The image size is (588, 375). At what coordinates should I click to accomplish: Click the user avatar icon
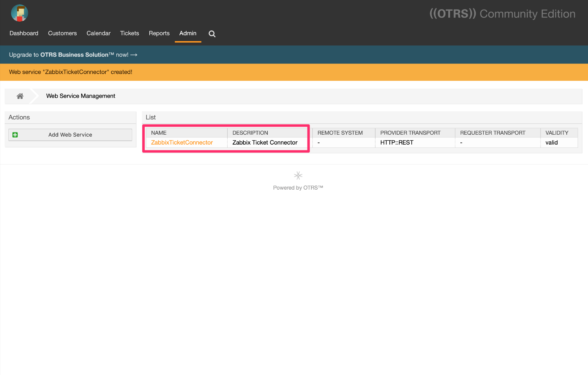coord(20,13)
